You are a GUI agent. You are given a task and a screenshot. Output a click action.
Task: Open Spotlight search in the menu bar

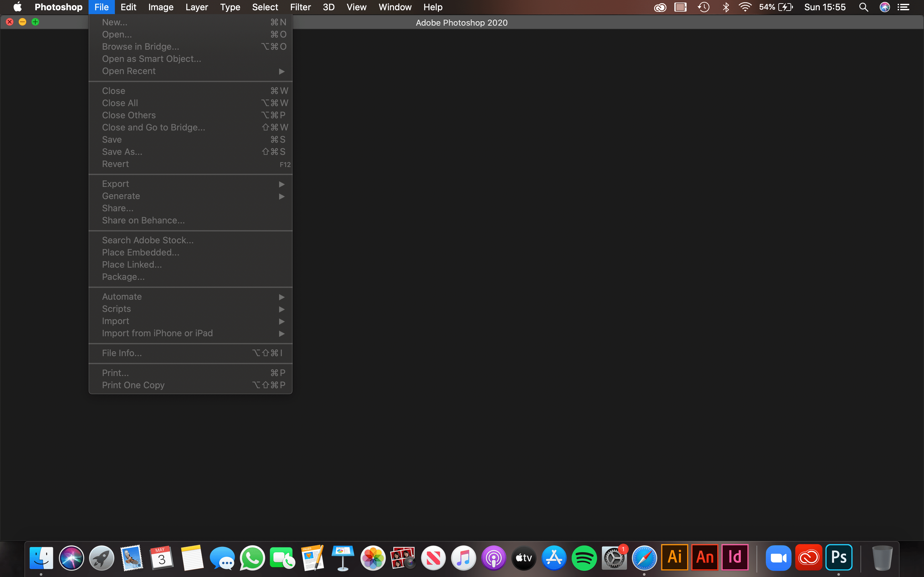click(863, 7)
